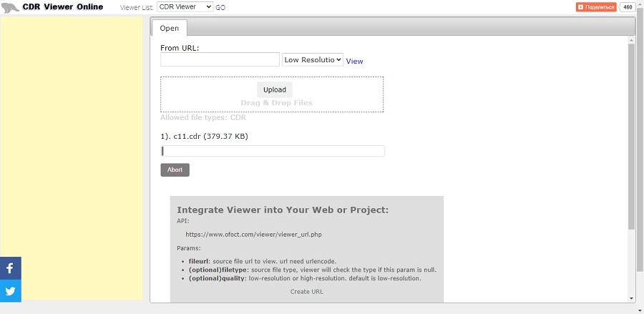The image size is (644, 314).
Task: Click the Twitter share icon
Action: pos(10,291)
